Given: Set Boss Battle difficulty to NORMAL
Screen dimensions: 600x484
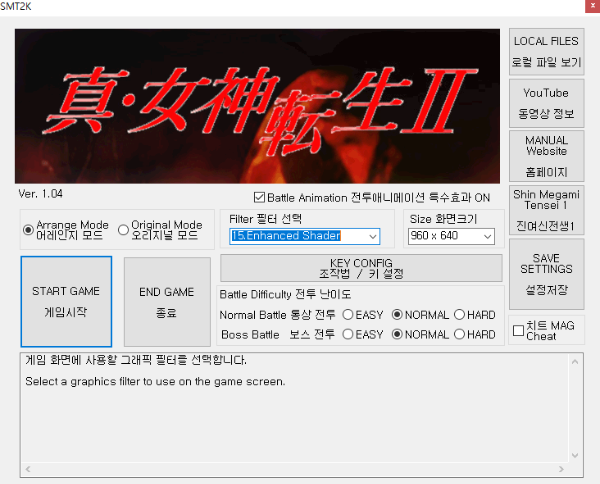Looking at the screenshot, I should click(x=397, y=334).
